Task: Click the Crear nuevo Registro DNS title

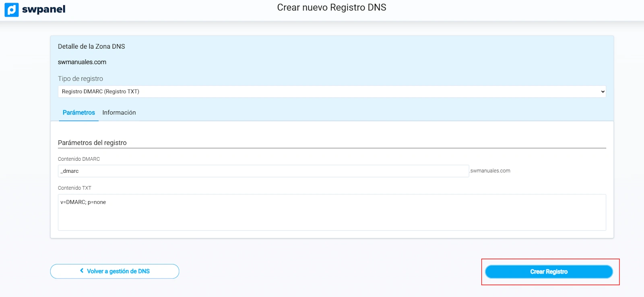Action: coord(331,8)
